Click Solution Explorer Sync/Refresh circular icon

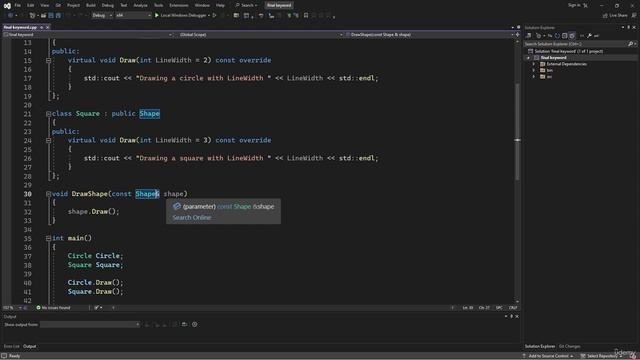557,36
